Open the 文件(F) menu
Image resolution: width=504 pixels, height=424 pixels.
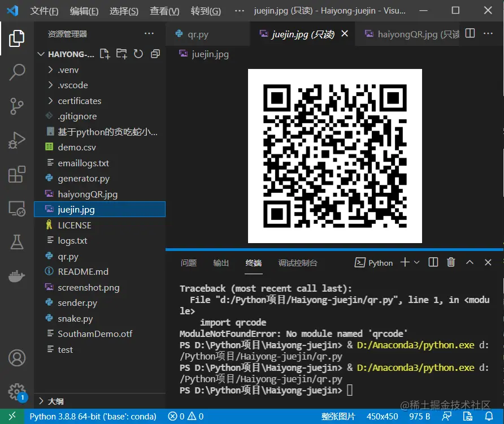coord(45,11)
